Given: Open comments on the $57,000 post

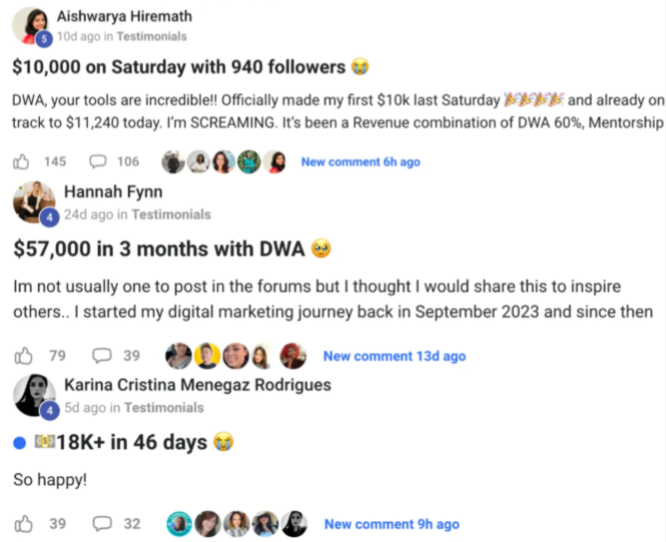Looking at the screenshot, I should (x=102, y=355).
